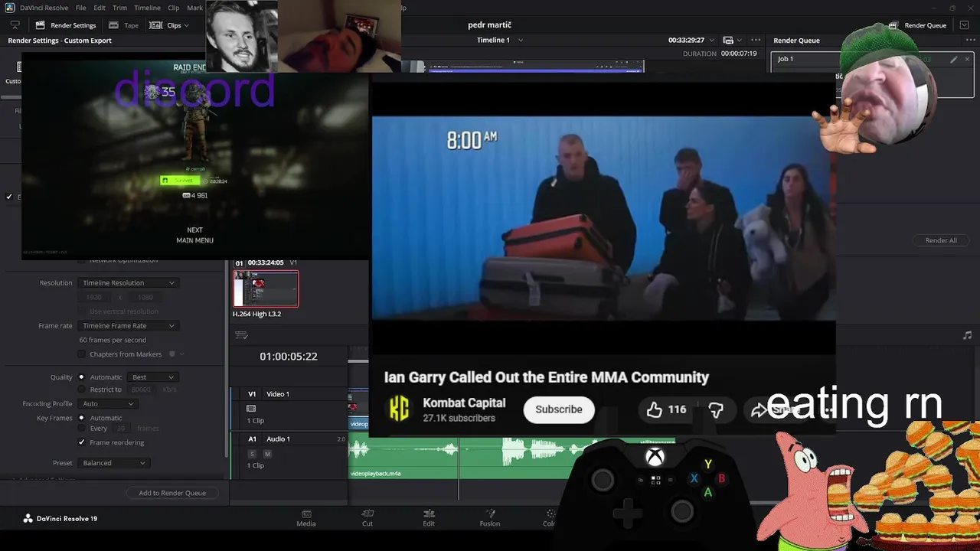Screen dimensions: 980x551
Task: Select Key Frames Automatic radio button
Action: point(81,418)
